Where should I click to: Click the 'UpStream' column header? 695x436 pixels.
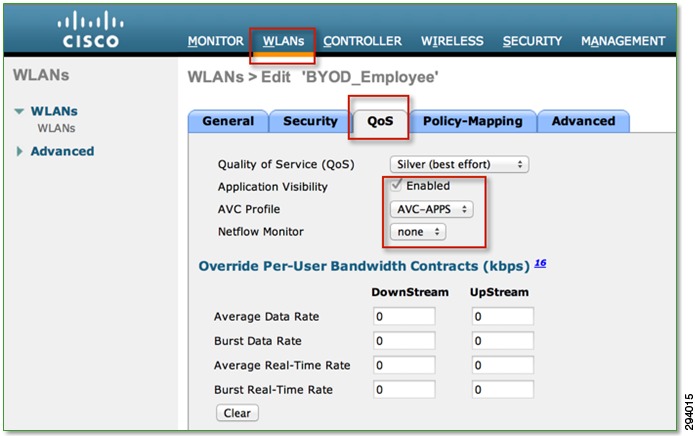tap(499, 292)
